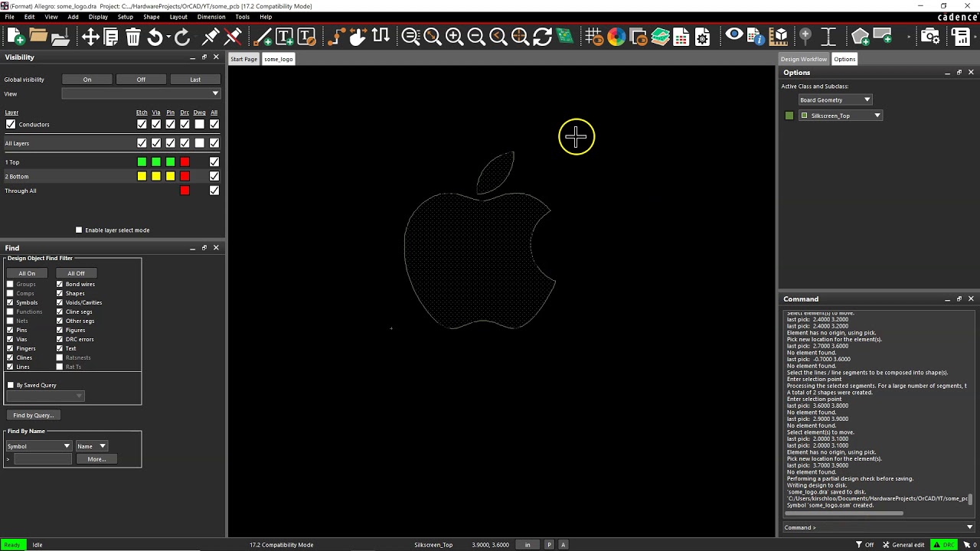This screenshot has height=551, width=980.
Task: Open the Shape menu
Action: point(152,17)
